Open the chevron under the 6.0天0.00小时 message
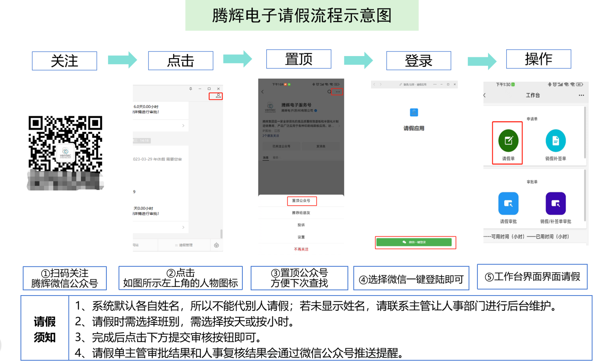The height and width of the screenshot is (364, 613). 183,125
